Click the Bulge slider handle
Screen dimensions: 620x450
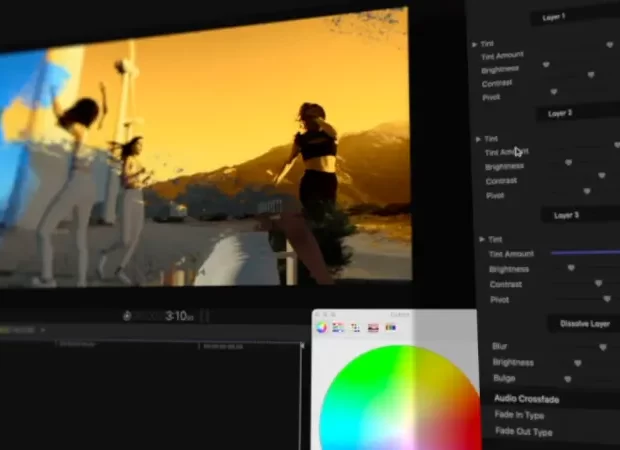(x=568, y=379)
